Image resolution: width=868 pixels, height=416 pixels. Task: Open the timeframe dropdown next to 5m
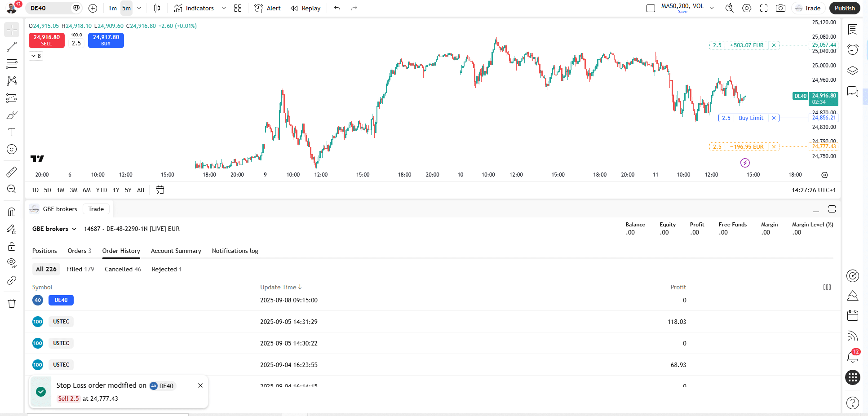139,8
